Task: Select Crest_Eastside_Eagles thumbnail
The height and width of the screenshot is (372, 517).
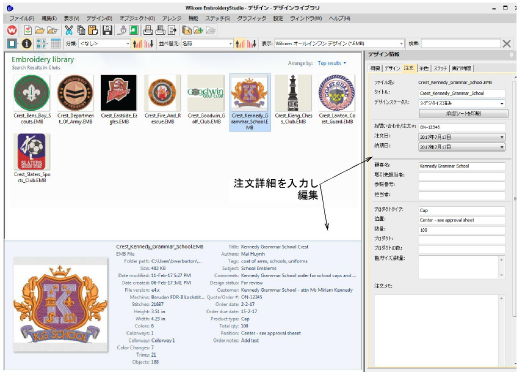Action: coord(119,99)
